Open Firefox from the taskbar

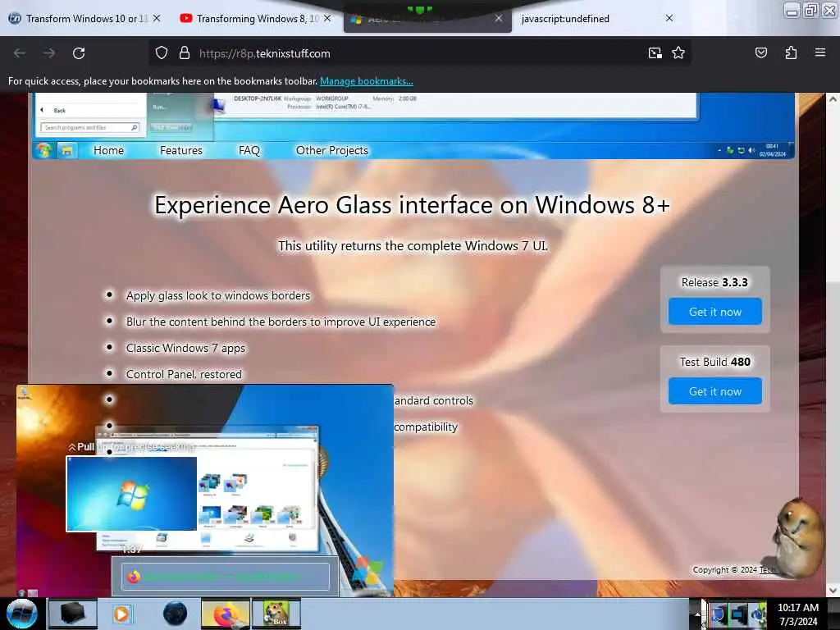(226, 614)
